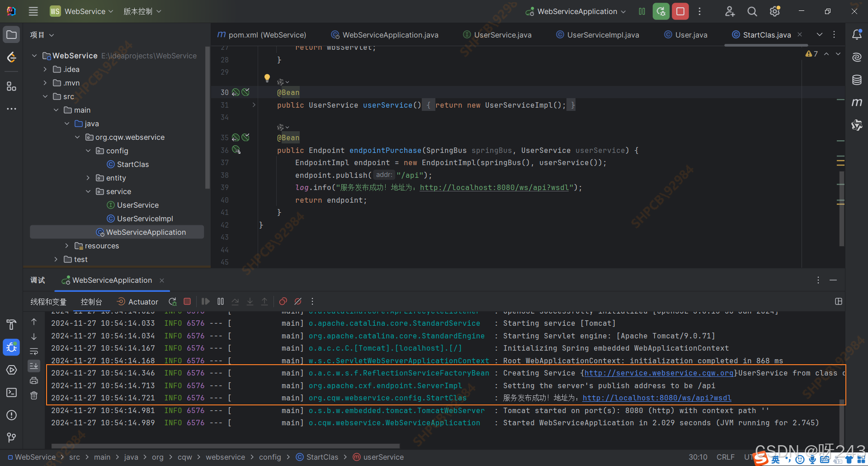
Task: Toggle scroll to end in console
Action: (34, 366)
